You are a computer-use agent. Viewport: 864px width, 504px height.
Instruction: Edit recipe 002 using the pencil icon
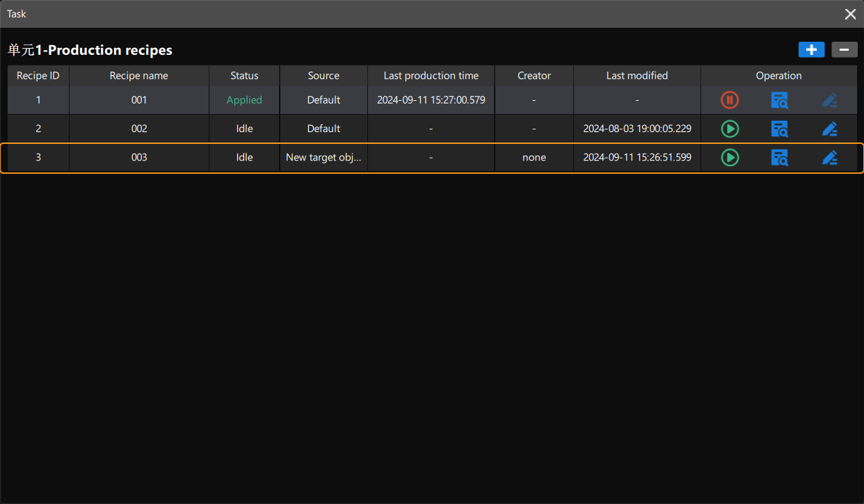pyautogui.click(x=830, y=129)
